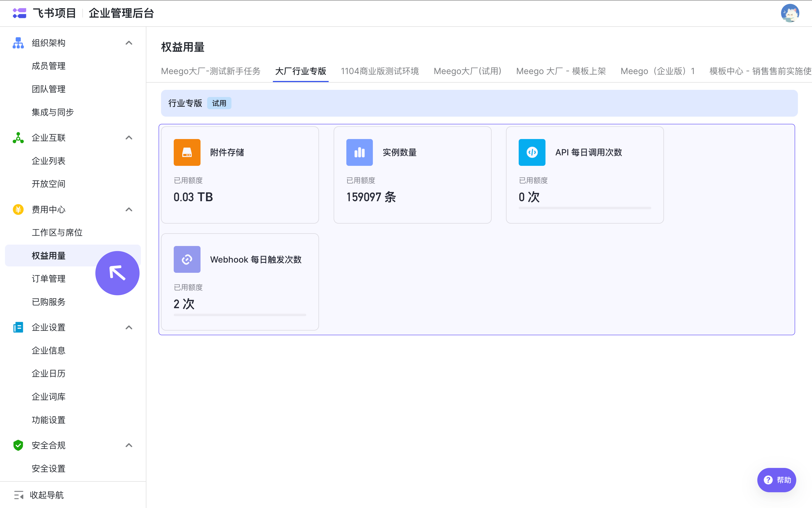812x508 pixels.
Task: Click the Webhook 每日触发次数 link icon
Action: [x=187, y=259]
